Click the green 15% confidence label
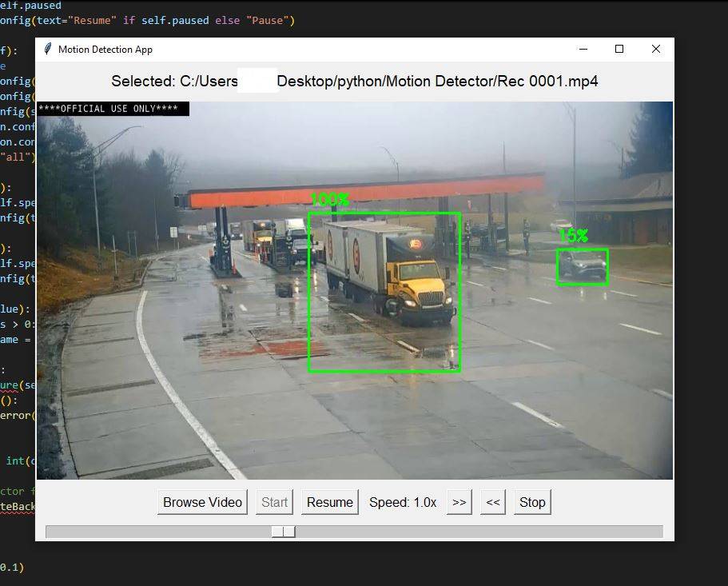Viewport: 728px width, 586px height. pos(573,236)
